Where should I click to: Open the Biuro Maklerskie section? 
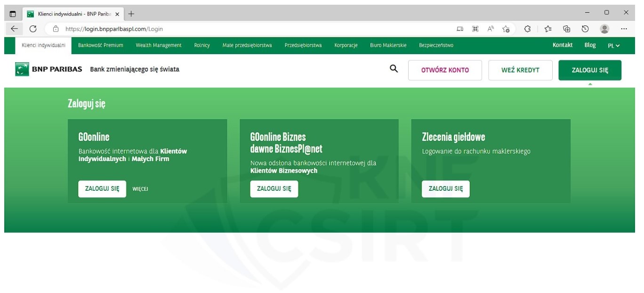(388, 45)
